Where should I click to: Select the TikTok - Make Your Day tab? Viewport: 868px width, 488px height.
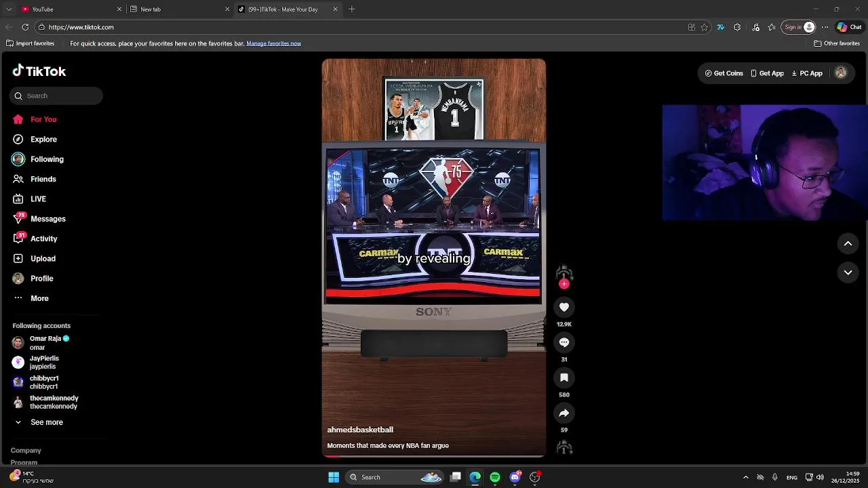288,9
